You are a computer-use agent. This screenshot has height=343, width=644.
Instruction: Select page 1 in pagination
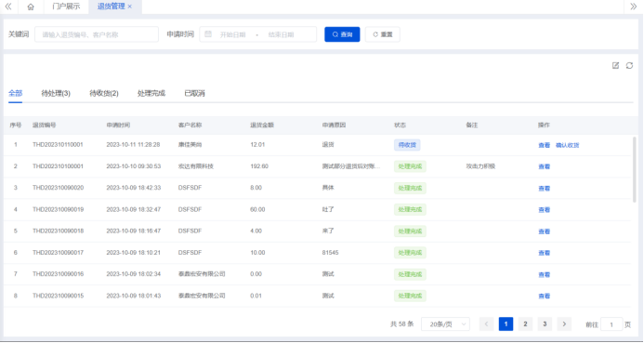click(x=506, y=324)
